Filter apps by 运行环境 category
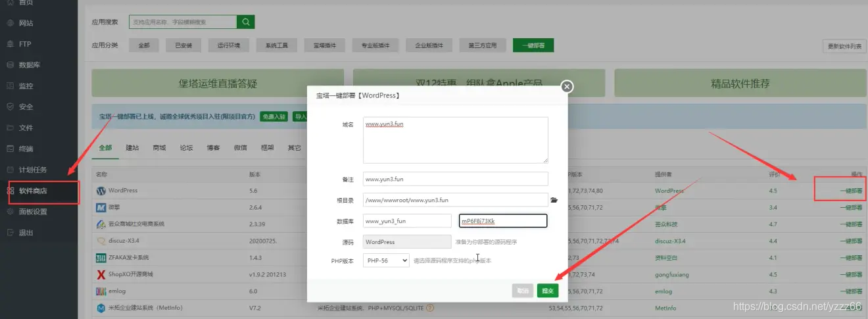Image resolution: width=868 pixels, height=319 pixels. (229, 45)
